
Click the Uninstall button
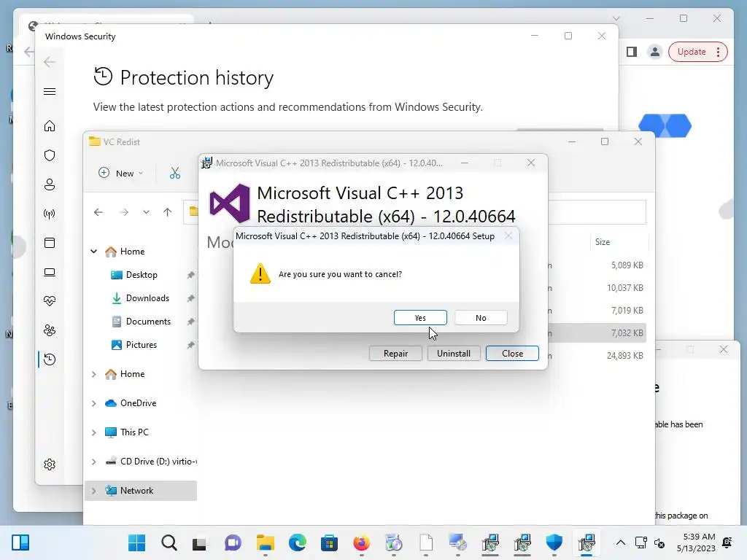click(x=454, y=354)
